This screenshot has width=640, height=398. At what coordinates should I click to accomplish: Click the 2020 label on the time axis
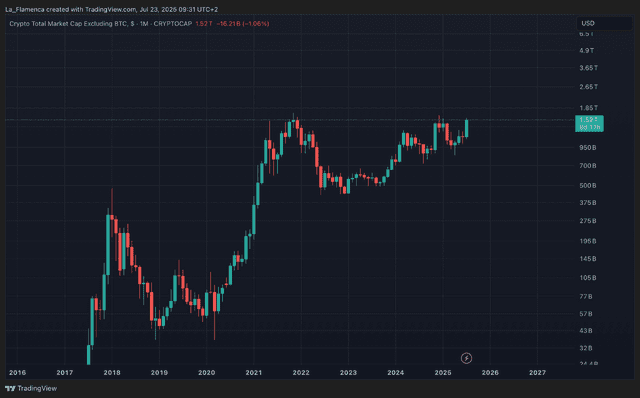click(207, 372)
